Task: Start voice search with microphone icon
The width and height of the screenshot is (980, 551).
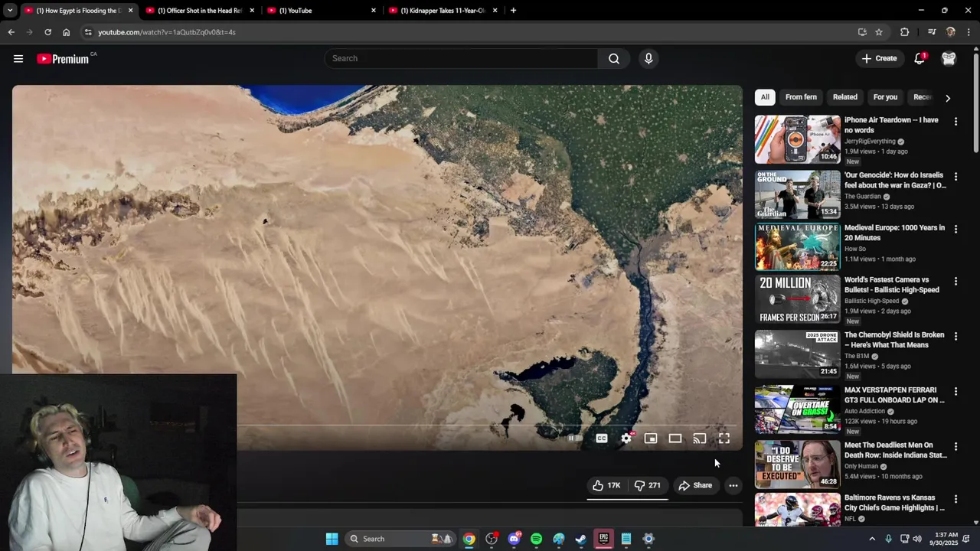Action: 648,58
